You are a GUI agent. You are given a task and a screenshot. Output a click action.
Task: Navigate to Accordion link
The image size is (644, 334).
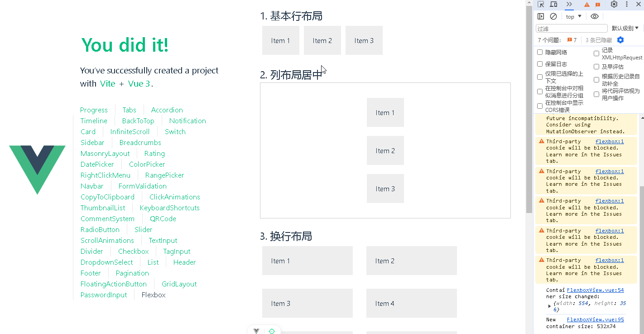(x=167, y=110)
